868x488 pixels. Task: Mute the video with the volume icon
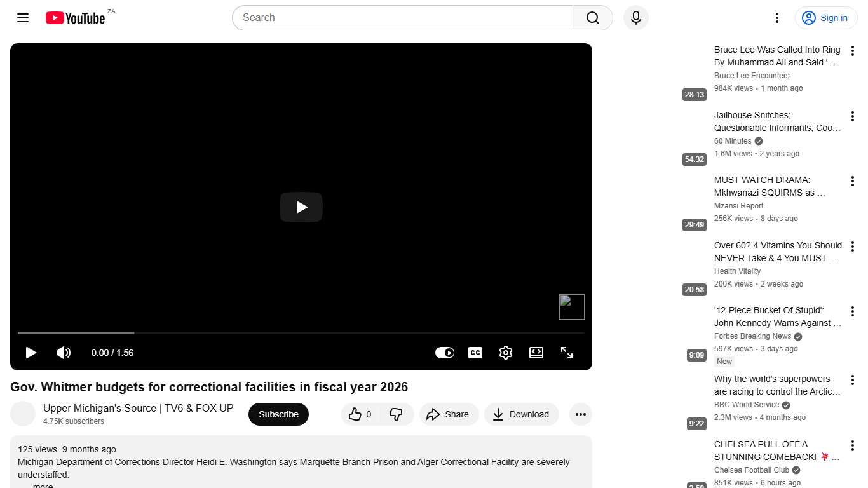[x=64, y=353]
